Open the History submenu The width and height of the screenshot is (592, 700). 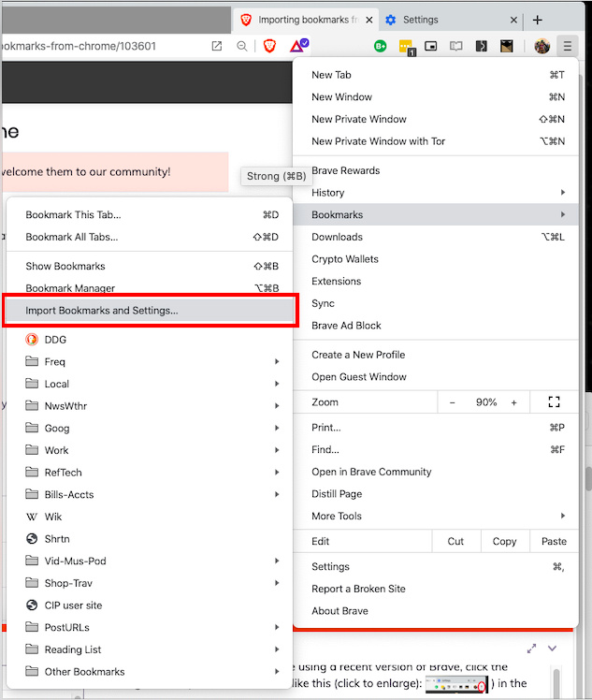(436, 193)
